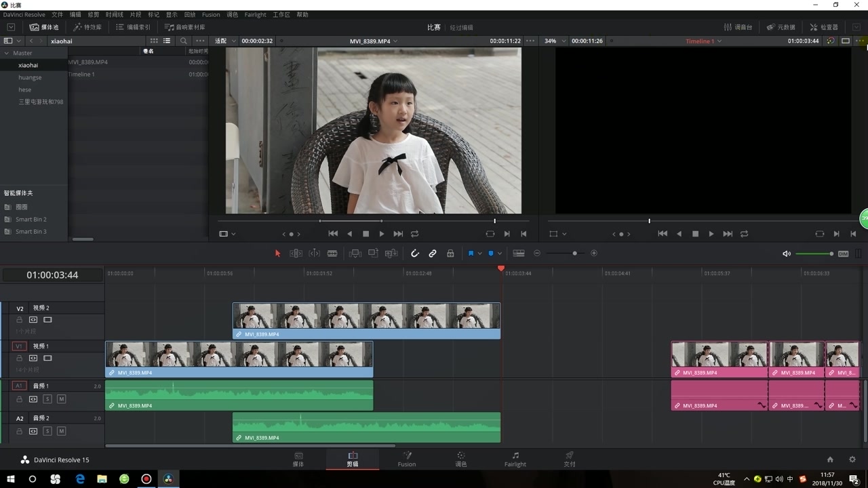868x488 pixels.
Task: Open the 音响素材库 sound library panel
Action: (184, 27)
